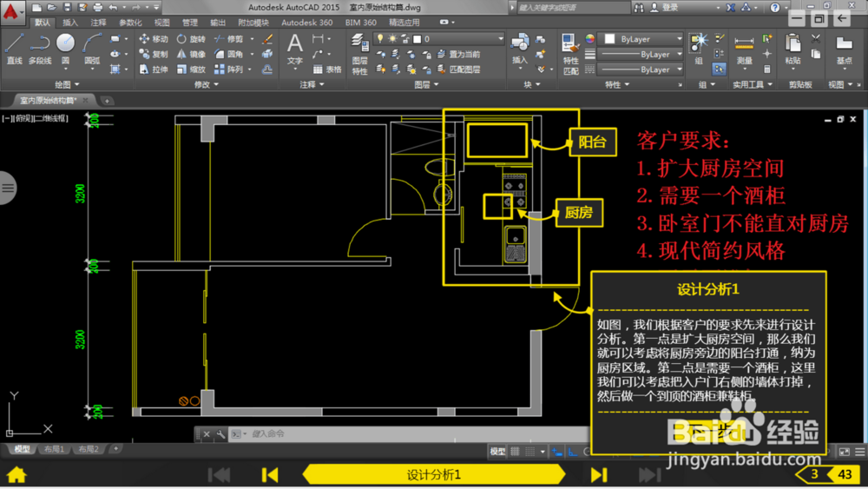
Task: Toggle group selection button in 组 panel
Action: pyautogui.click(x=719, y=69)
